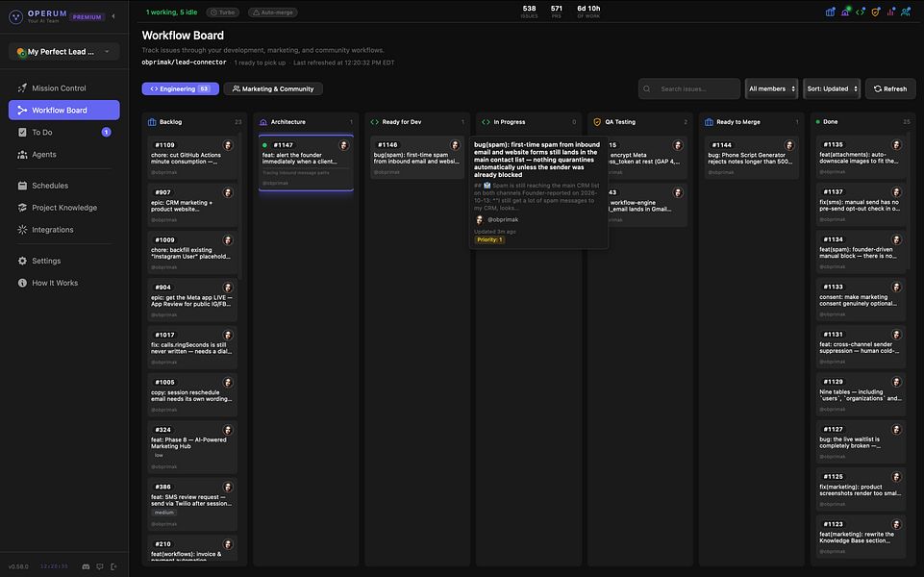Open issue card #907 about CRM marketing

point(192,205)
